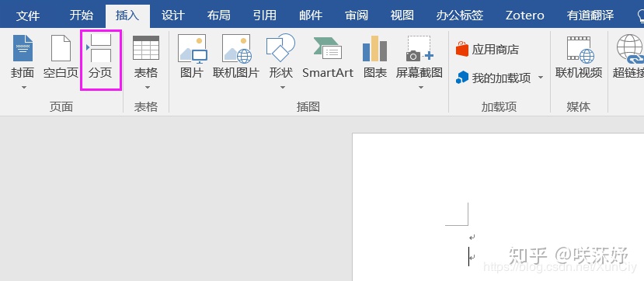This screenshot has width=644, height=281.
Task: Switch to the 引用 references tab
Action: tap(264, 16)
